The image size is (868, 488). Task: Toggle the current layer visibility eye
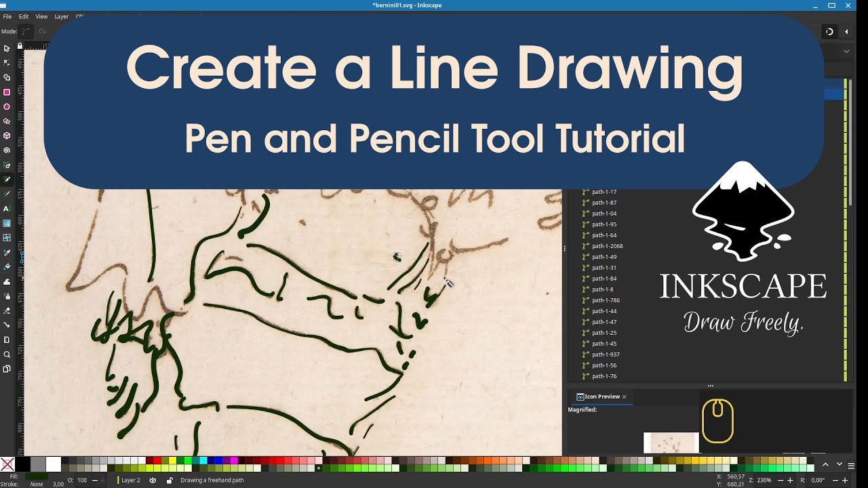point(153,480)
